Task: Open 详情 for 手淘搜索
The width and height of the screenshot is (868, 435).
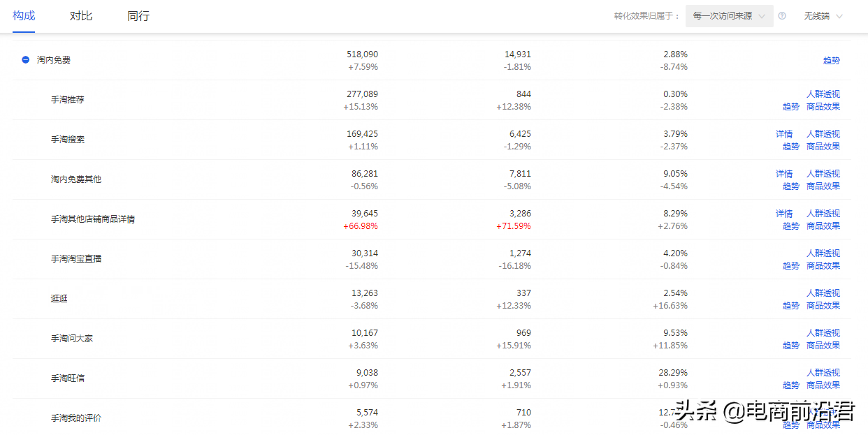Action: point(784,133)
